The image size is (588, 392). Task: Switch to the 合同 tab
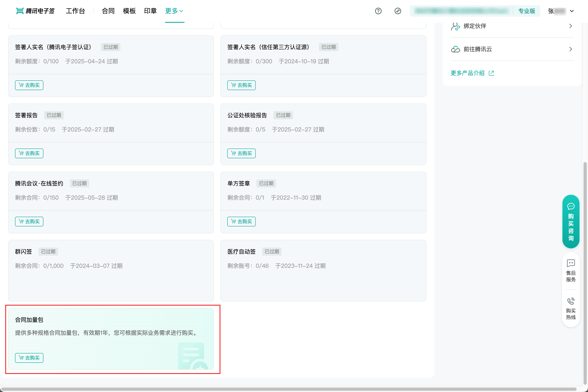pos(108,11)
